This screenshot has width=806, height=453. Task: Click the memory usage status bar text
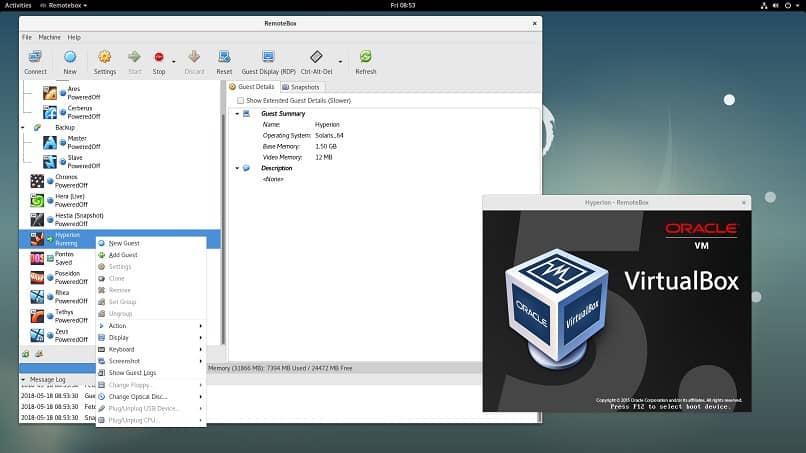280,368
